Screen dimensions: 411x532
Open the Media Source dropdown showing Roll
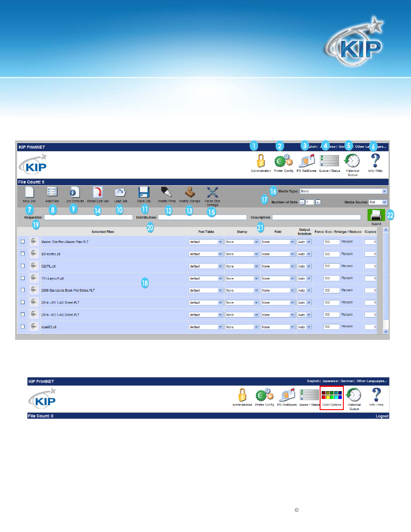click(x=378, y=202)
